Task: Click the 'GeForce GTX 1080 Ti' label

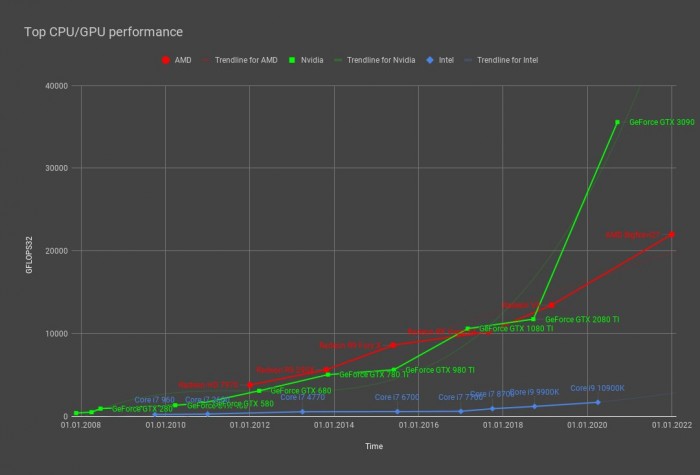Action: pyautogui.click(x=516, y=329)
